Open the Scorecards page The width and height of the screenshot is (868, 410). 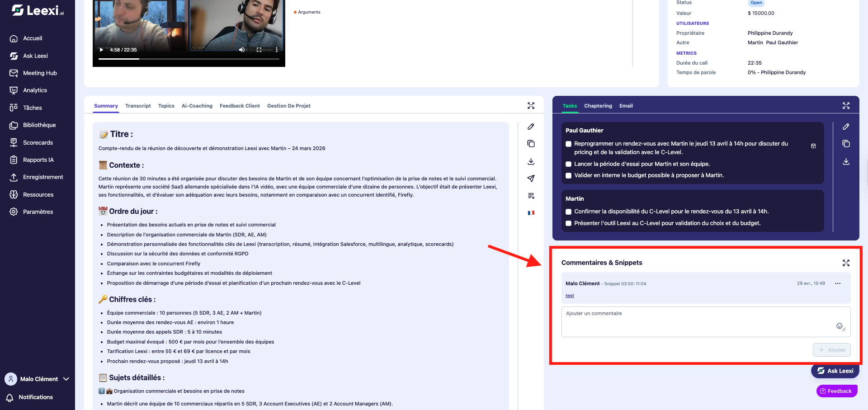click(38, 142)
